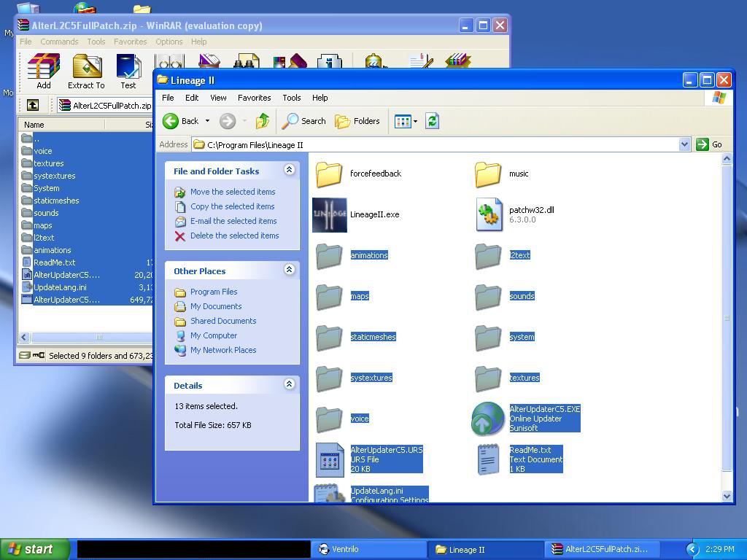Viewport: 747px width, 560px height.
Task: Select ReadMe.txt in WinRAR list
Action: [x=54, y=262]
